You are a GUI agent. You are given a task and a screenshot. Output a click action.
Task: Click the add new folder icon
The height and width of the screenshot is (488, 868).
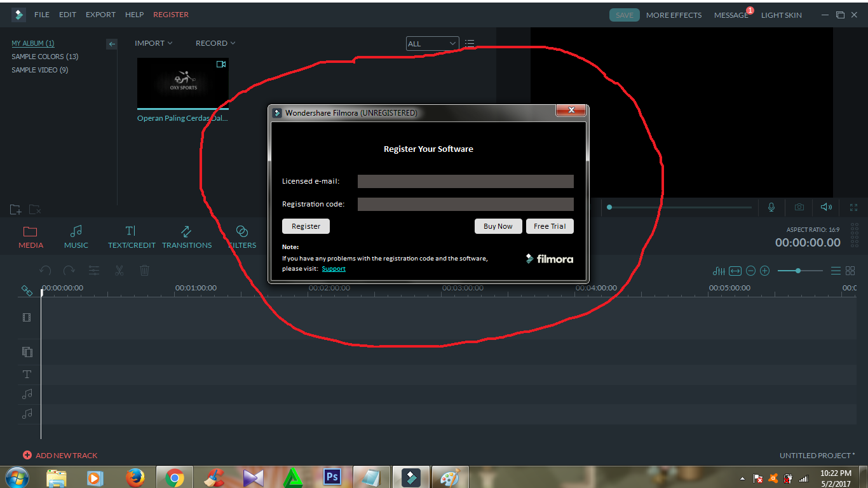pyautogui.click(x=16, y=209)
